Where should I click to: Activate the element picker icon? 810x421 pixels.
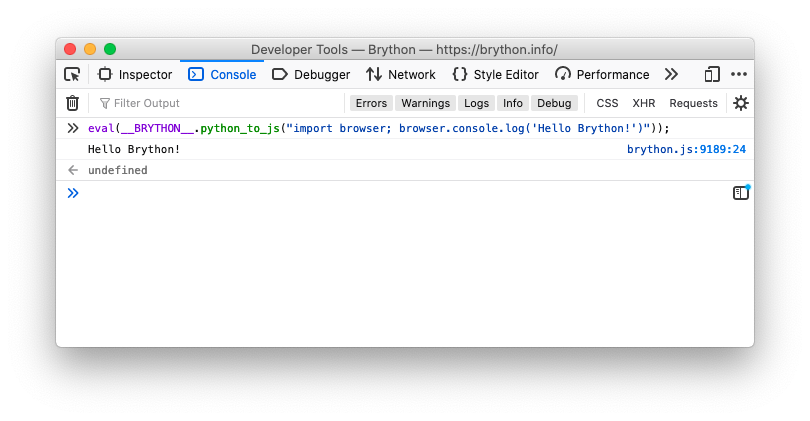point(72,74)
